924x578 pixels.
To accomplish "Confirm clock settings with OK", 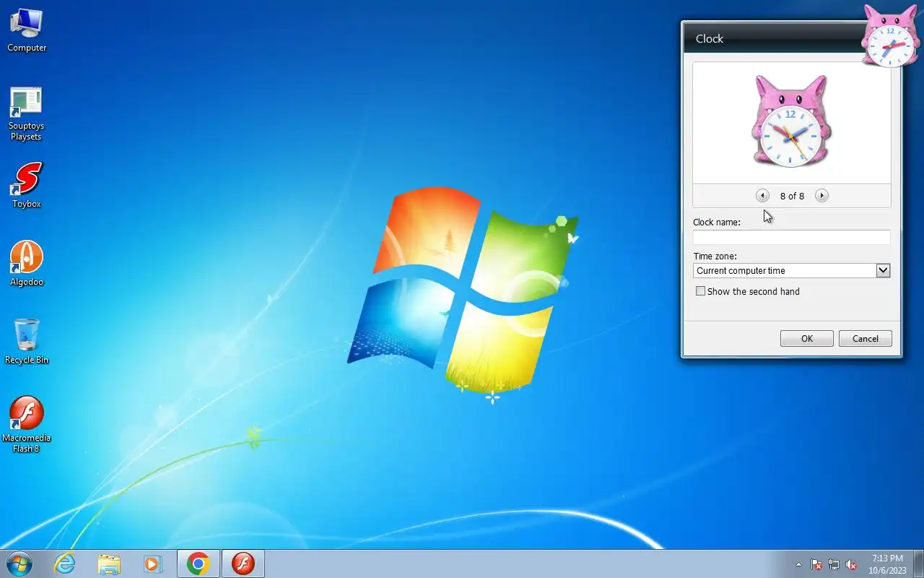I will (x=807, y=338).
